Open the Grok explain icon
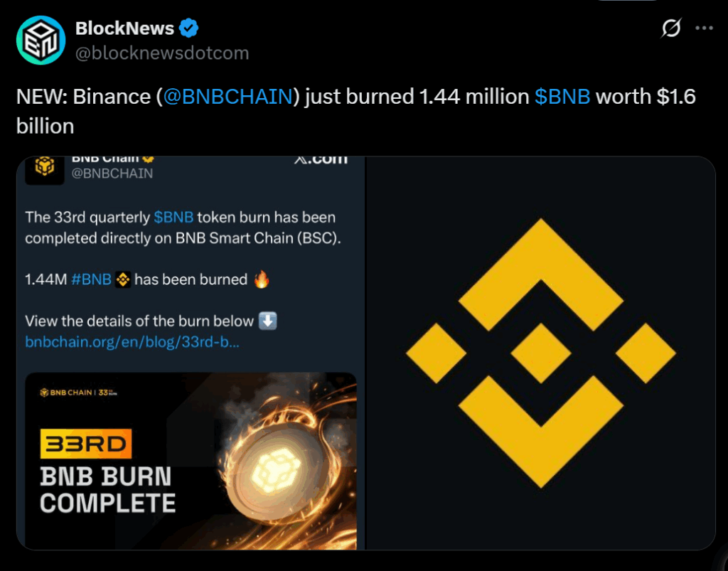The image size is (728, 571). [x=670, y=28]
